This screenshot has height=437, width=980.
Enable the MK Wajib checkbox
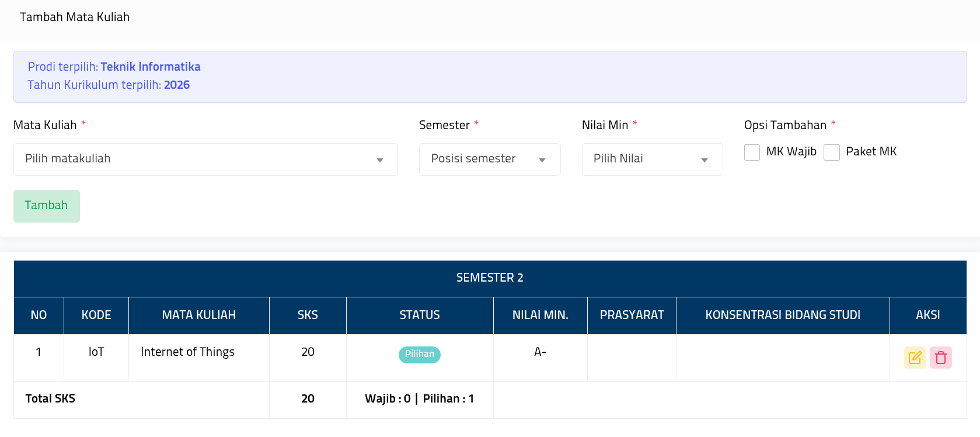point(752,152)
